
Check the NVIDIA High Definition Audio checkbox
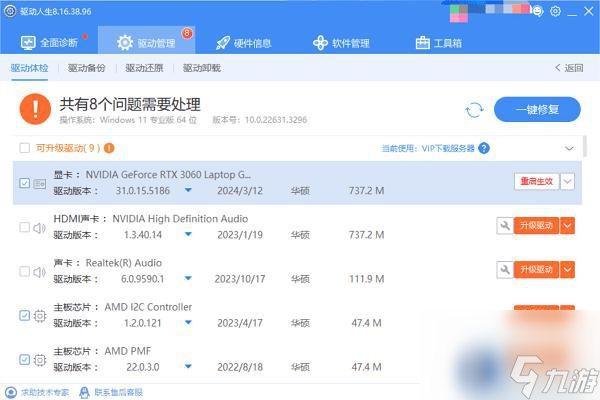coord(24,227)
